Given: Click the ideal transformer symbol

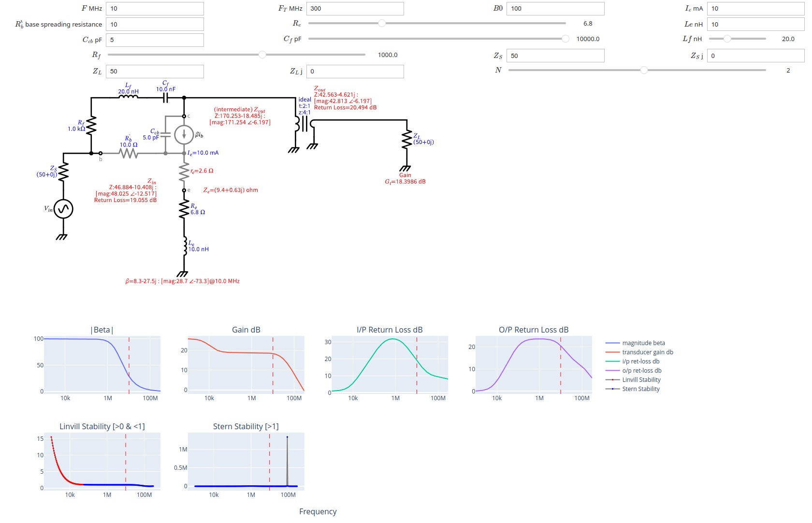Looking at the screenshot, I should pos(304,124).
